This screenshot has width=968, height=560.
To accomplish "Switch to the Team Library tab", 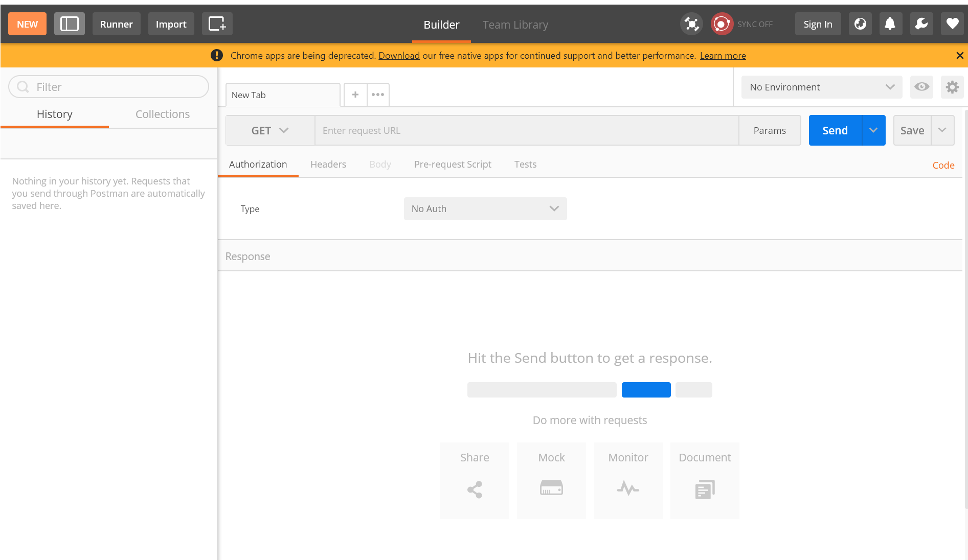I will click(515, 25).
